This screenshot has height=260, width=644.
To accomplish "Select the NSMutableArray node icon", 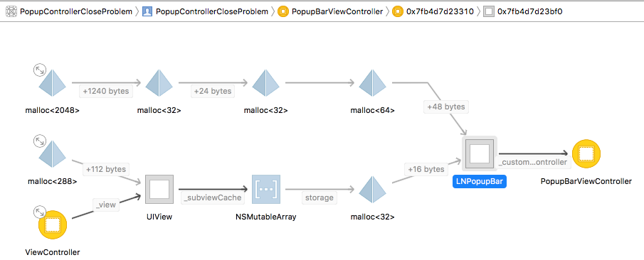I will point(266,189).
